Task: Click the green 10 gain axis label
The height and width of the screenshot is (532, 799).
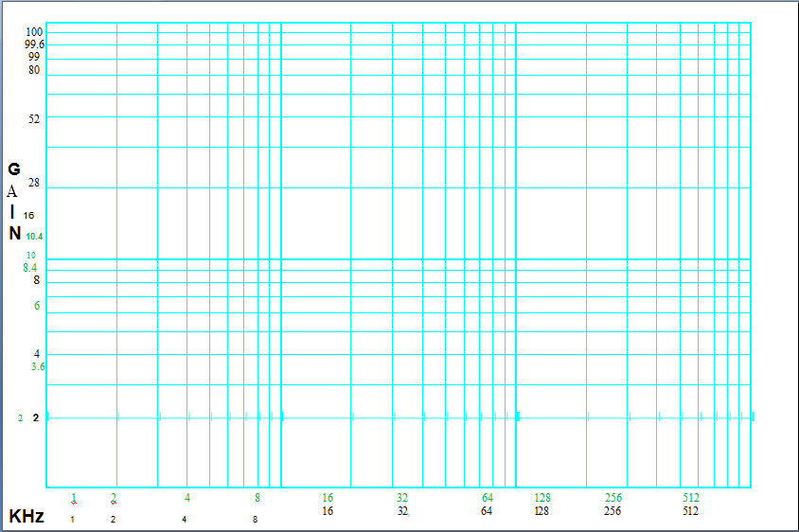Action: coord(31,256)
